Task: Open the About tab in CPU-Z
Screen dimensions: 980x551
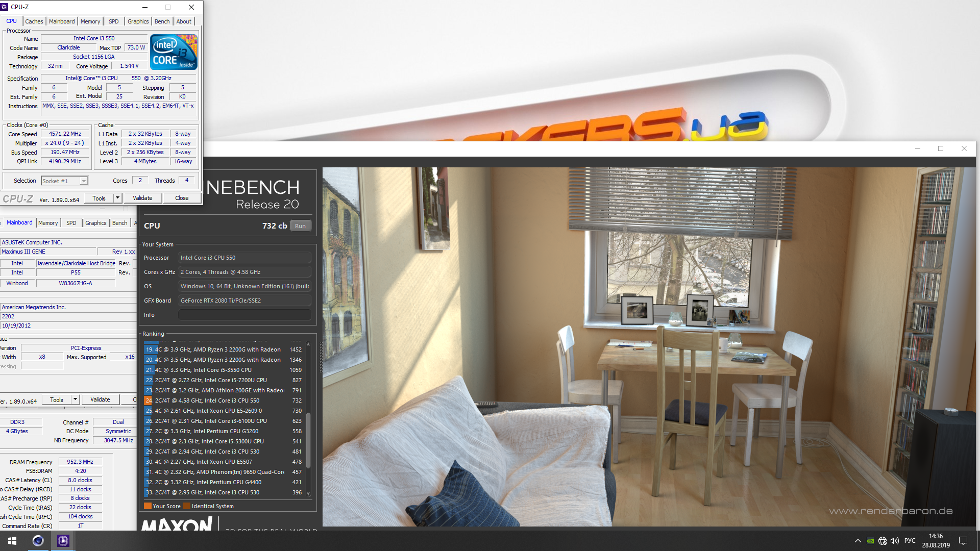Action: click(x=184, y=21)
